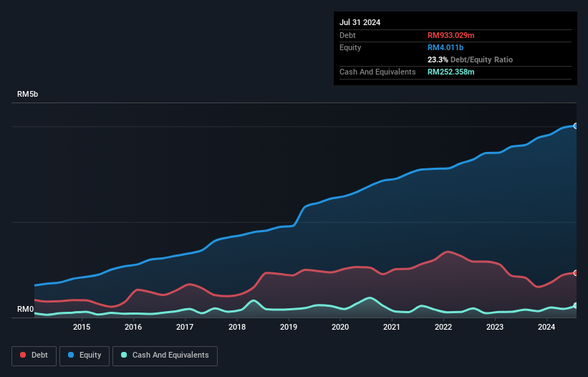
Task: Click the 2019 x-axis label
Action: tap(289, 327)
